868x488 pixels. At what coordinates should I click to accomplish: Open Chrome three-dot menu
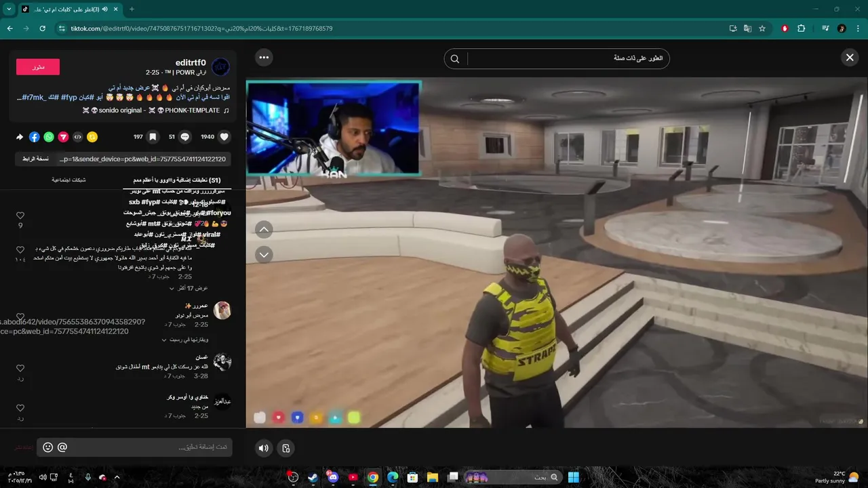tap(859, 28)
